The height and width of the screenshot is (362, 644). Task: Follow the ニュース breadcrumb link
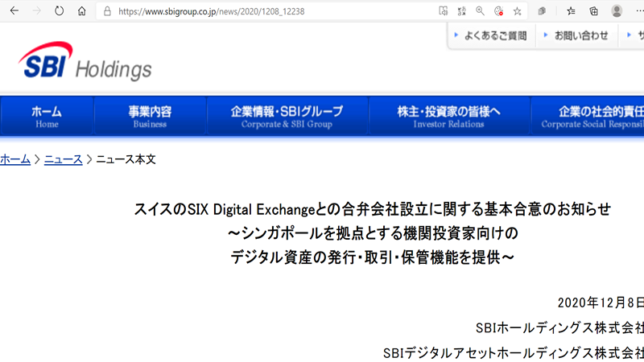click(x=64, y=159)
